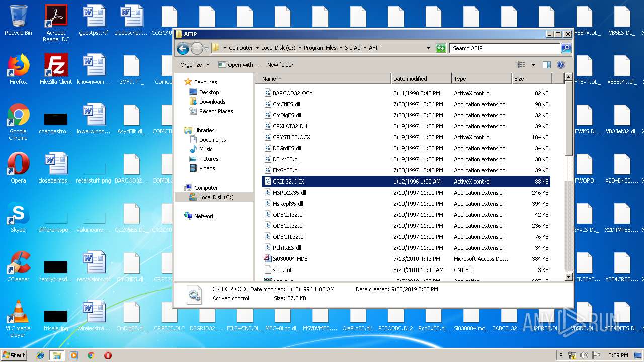644x362 pixels.
Task: Select MsRepl35.dll file
Action: [407, 204]
